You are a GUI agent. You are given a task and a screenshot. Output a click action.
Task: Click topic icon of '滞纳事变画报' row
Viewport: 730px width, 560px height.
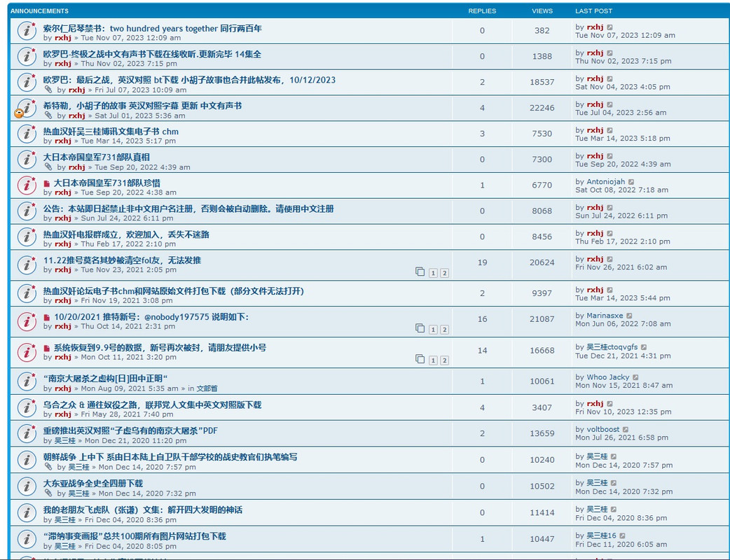27,540
